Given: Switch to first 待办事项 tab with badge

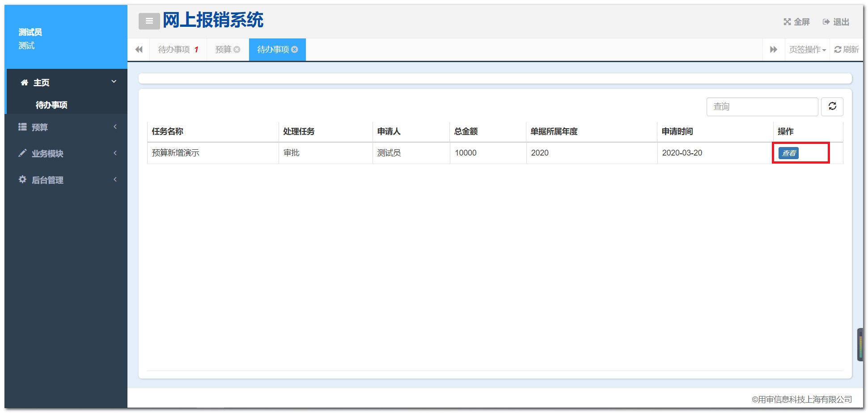Looking at the screenshot, I should [174, 50].
